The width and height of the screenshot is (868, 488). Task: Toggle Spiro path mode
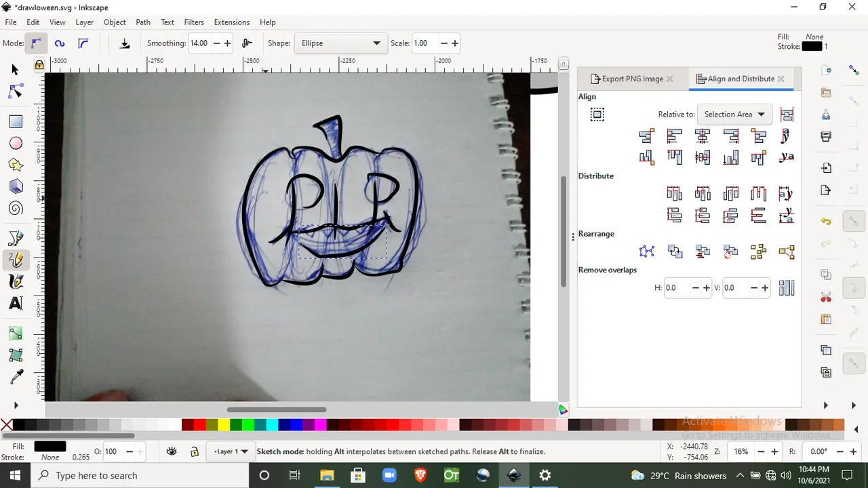[60, 43]
